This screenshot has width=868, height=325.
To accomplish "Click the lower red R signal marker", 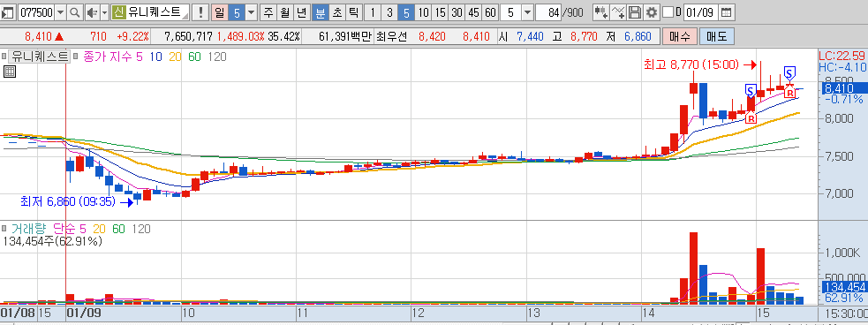I will point(751,117).
